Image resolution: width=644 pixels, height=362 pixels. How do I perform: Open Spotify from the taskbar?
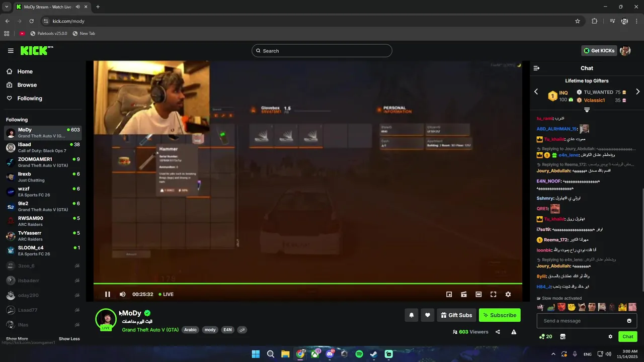pos(359,354)
